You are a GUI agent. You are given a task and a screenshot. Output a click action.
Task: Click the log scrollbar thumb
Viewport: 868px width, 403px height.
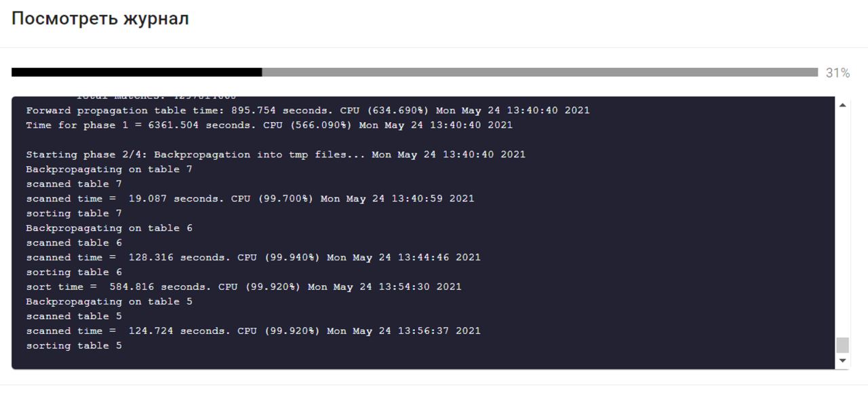(x=843, y=345)
